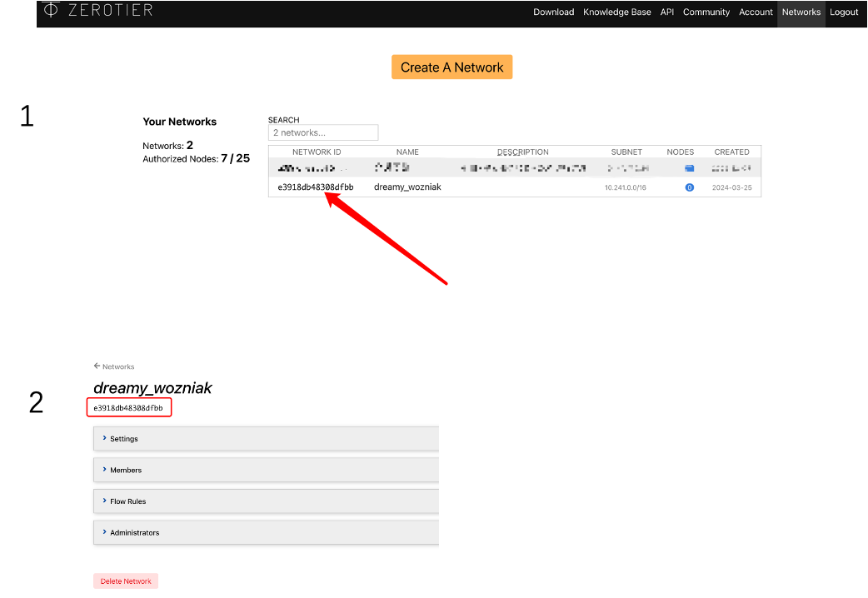
Task: Click the dreamy_wozniak network title
Action: point(152,387)
